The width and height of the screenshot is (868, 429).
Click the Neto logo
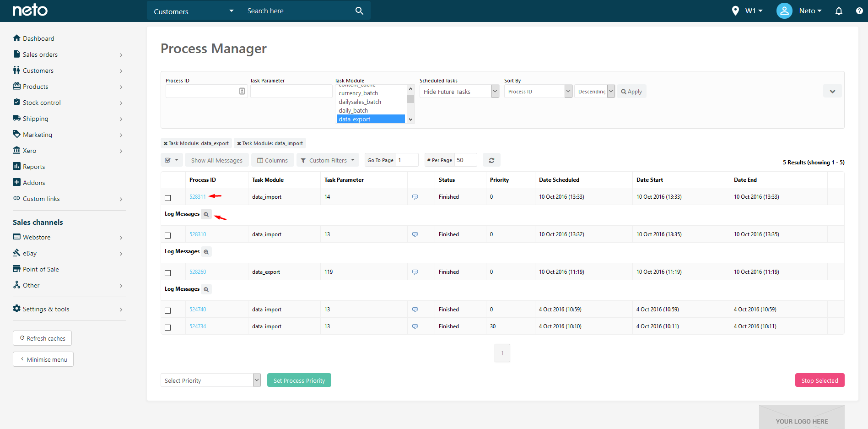[x=30, y=10]
